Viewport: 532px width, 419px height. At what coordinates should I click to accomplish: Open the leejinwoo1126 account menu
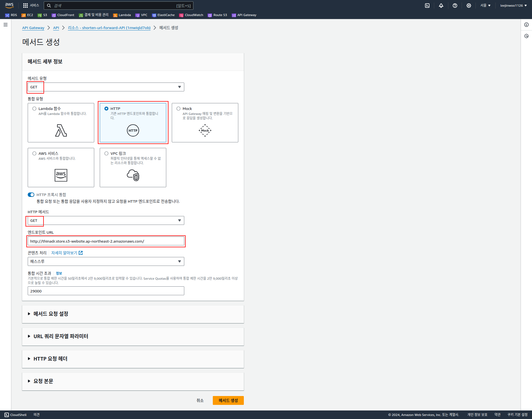tap(513, 6)
